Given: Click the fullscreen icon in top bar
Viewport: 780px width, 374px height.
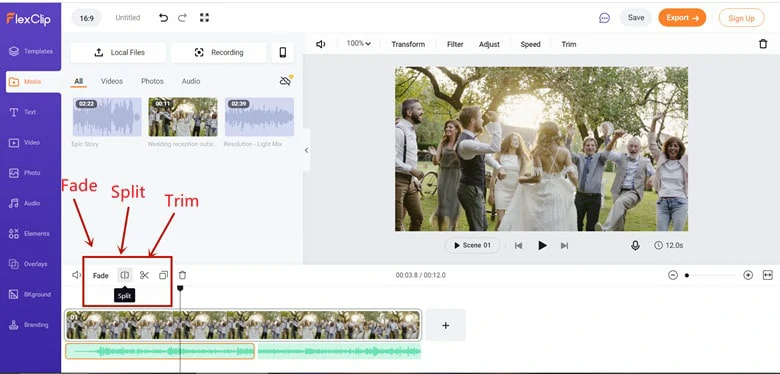Looking at the screenshot, I should [x=204, y=17].
